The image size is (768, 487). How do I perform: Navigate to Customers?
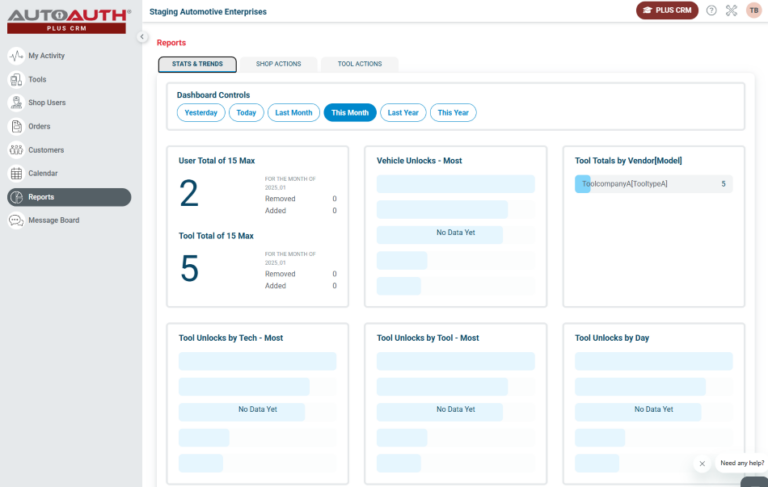[46, 150]
